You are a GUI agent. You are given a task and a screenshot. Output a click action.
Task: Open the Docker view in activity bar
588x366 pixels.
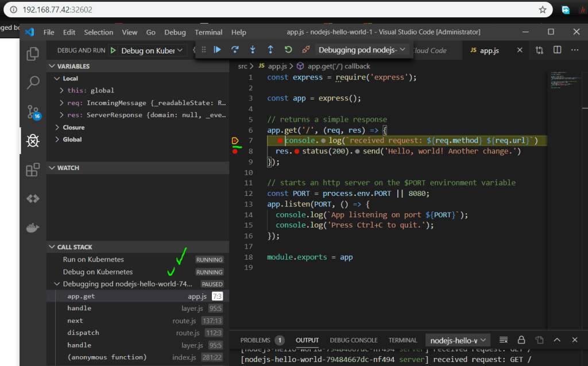(x=33, y=228)
